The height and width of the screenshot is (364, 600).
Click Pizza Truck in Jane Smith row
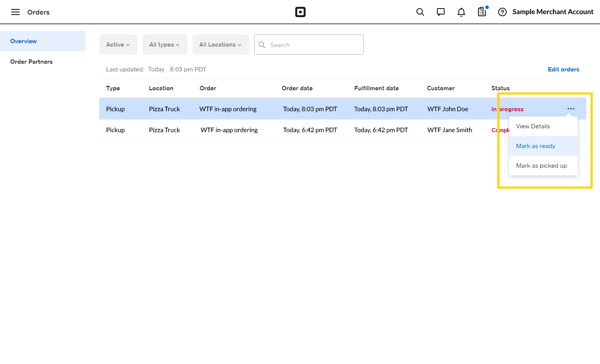click(x=164, y=130)
